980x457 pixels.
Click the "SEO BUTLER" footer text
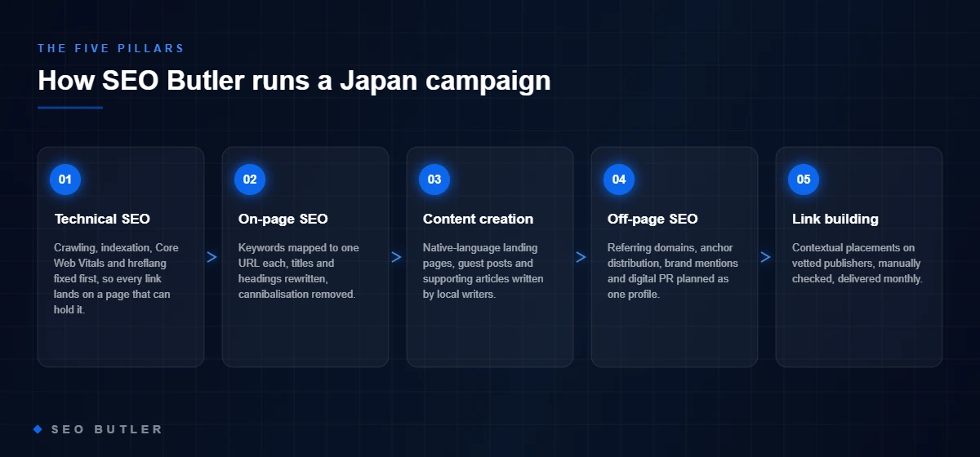point(107,429)
